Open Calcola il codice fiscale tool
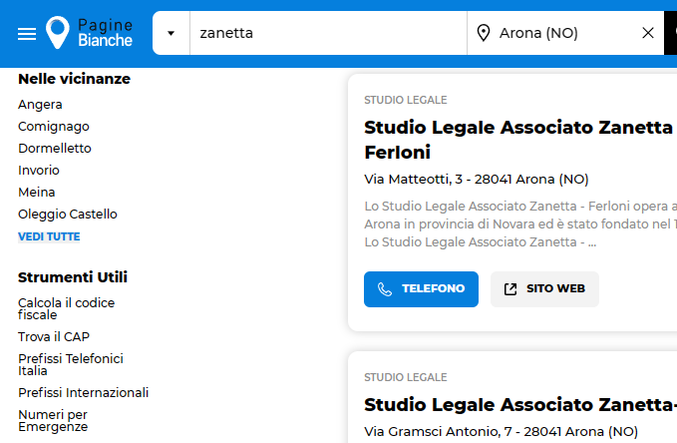 66,309
